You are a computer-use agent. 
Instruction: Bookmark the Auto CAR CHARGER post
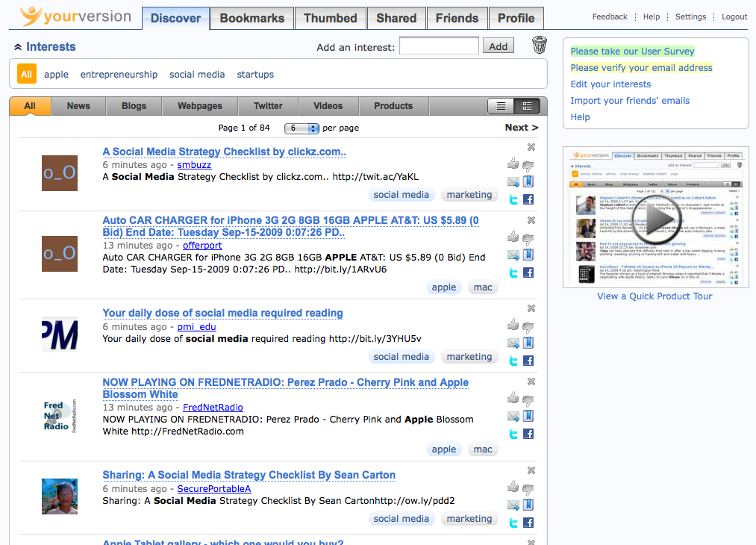pyautogui.click(x=528, y=255)
